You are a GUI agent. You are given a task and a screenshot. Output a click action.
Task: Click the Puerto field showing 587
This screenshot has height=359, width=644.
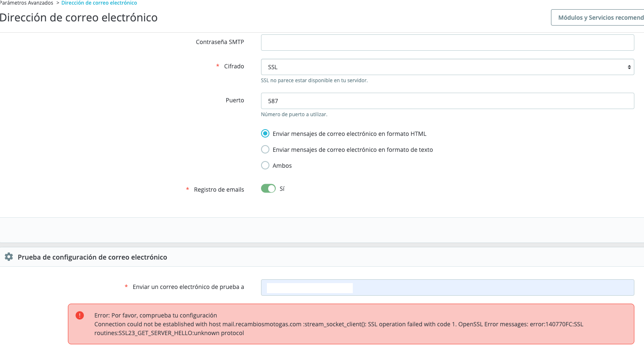coord(447,101)
